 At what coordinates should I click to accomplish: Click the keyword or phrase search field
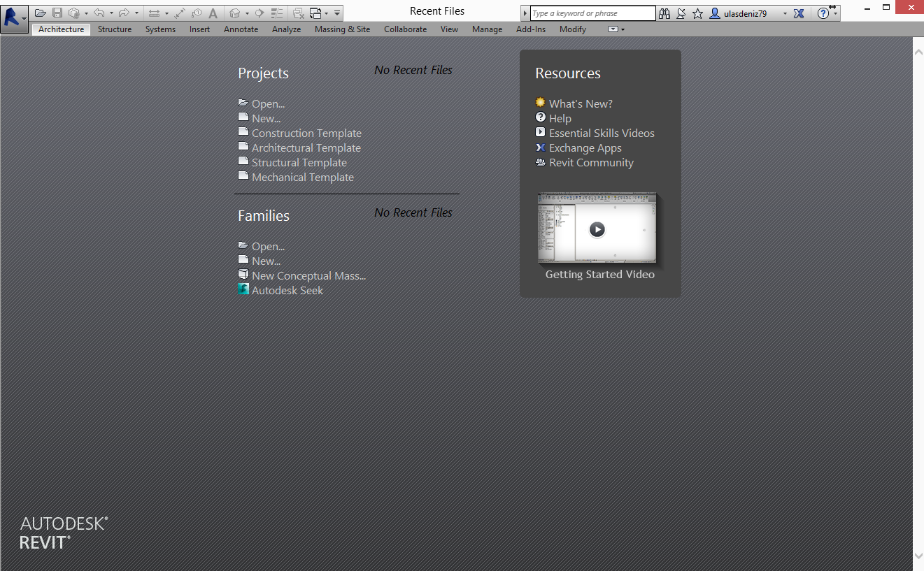(x=593, y=13)
